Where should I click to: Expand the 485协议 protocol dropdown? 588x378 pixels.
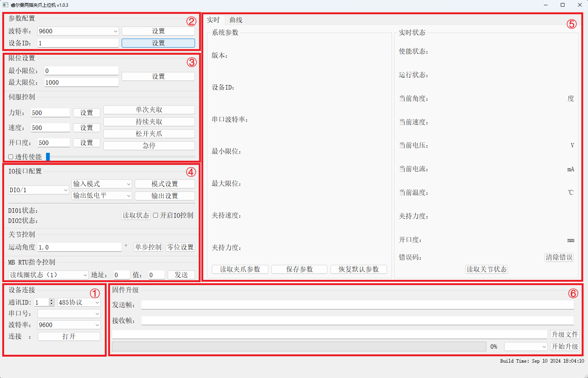pyautogui.click(x=79, y=303)
